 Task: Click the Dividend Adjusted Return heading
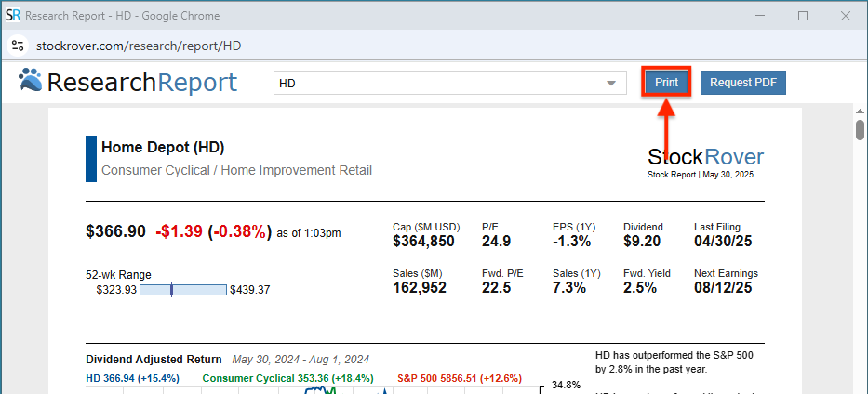154,360
